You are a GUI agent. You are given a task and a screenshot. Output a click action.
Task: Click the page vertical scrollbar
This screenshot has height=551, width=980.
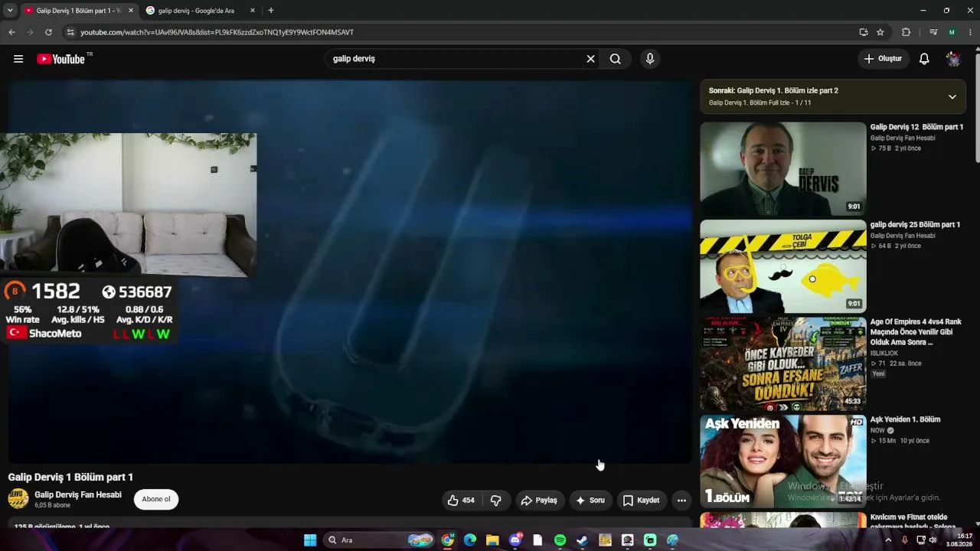point(976,107)
